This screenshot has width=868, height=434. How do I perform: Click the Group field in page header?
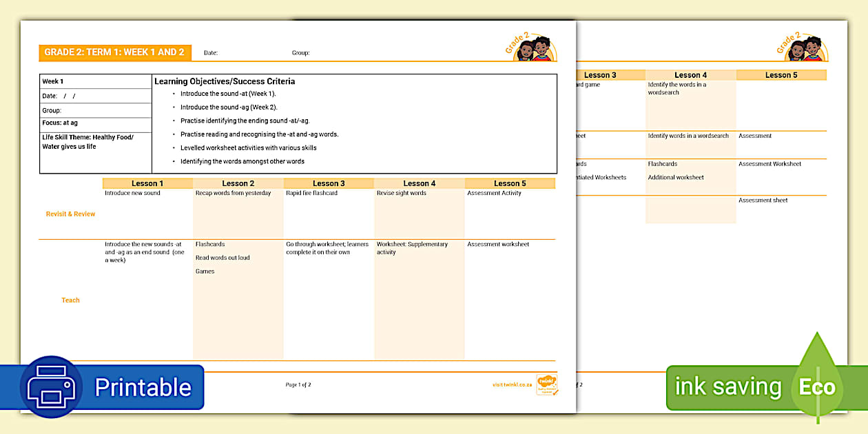point(300,53)
